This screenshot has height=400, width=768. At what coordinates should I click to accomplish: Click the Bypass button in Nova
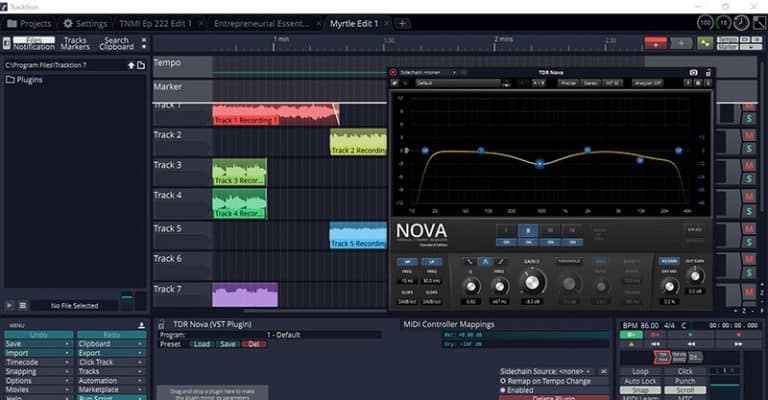point(695,230)
